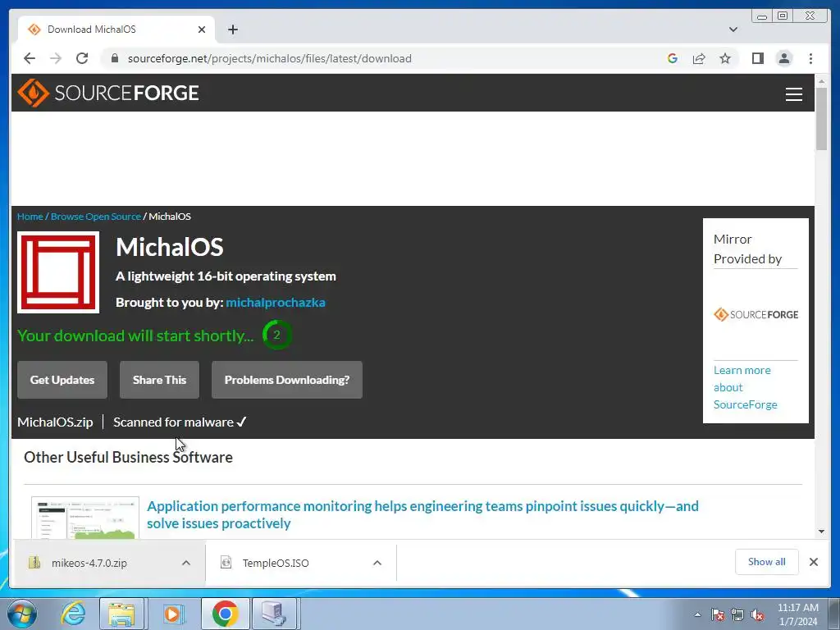The image size is (840, 630).
Task: Share this page via share icon
Action: pos(699,58)
